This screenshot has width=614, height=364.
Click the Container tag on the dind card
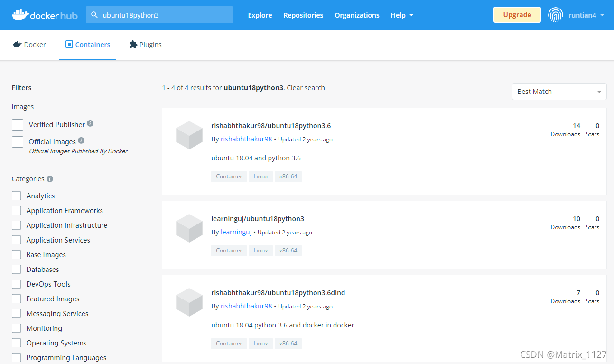pyautogui.click(x=229, y=343)
